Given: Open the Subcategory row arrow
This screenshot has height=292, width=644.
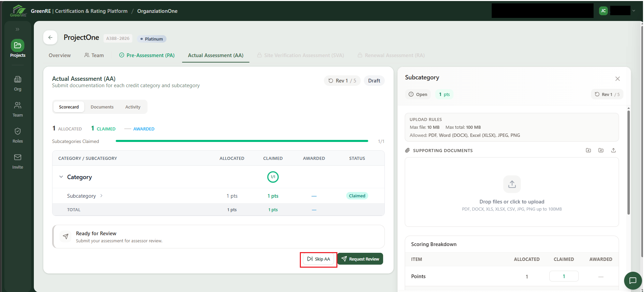Looking at the screenshot, I should (101, 196).
